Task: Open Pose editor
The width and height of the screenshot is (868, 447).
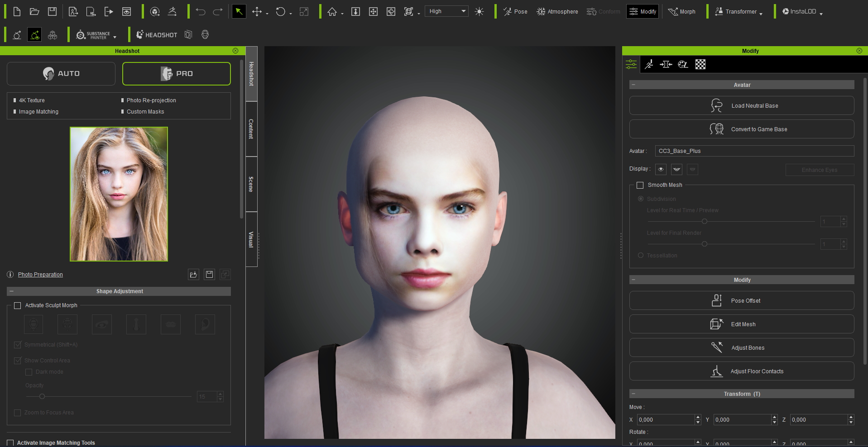Action: pos(515,12)
